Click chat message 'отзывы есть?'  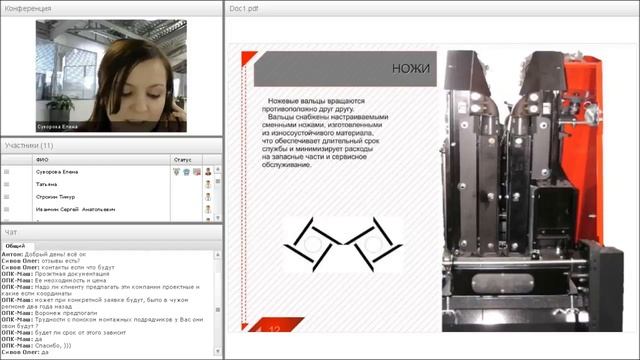[61, 261]
